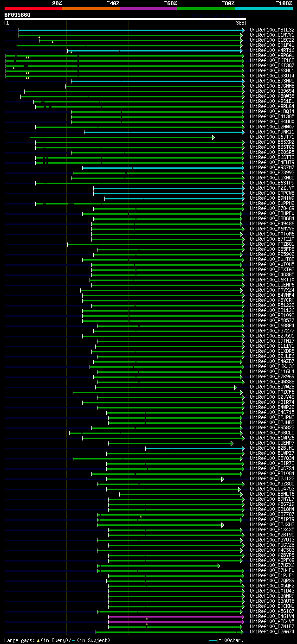Image resolution: width=297 pixels, height=644 pixels.
Task: Click the purple ~60% identity legend segment
Action: [148, 8]
